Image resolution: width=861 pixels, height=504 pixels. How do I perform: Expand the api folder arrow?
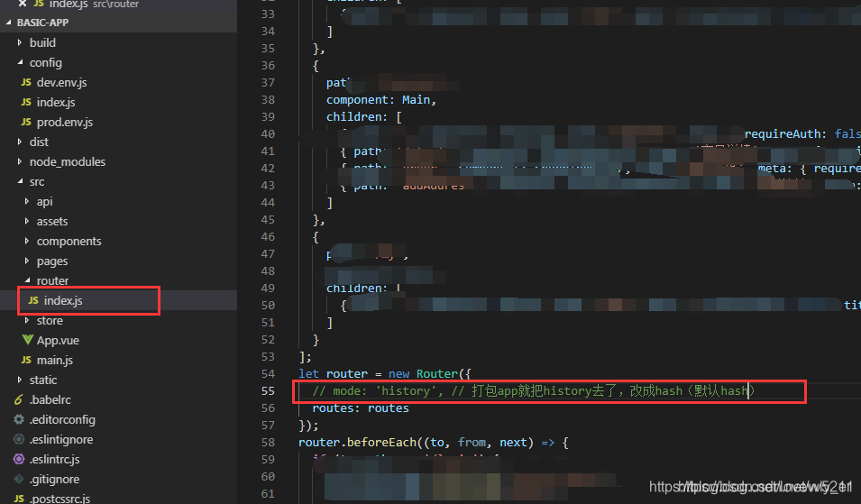click(x=27, y=201)
